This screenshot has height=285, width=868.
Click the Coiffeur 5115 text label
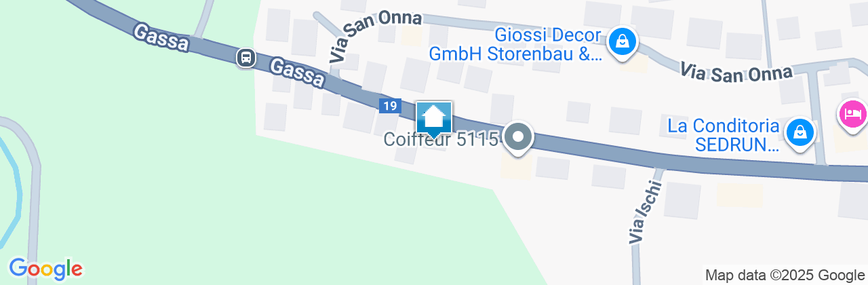point(441,140)
